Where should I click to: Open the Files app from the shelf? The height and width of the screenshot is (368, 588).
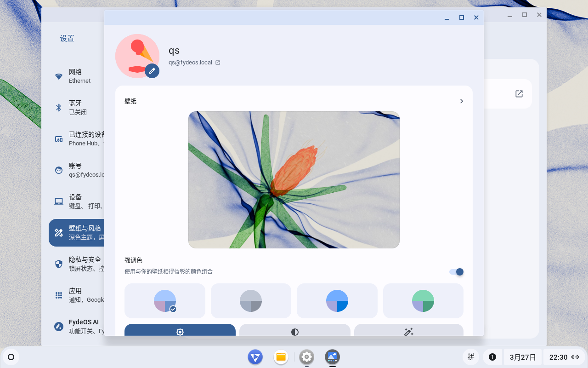coord(281,357)
